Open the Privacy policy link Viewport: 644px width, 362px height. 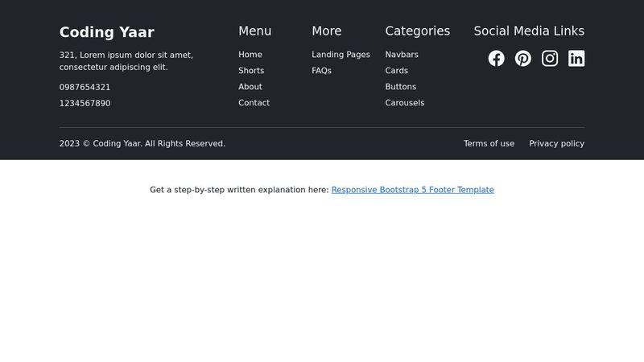click(556, 144)
